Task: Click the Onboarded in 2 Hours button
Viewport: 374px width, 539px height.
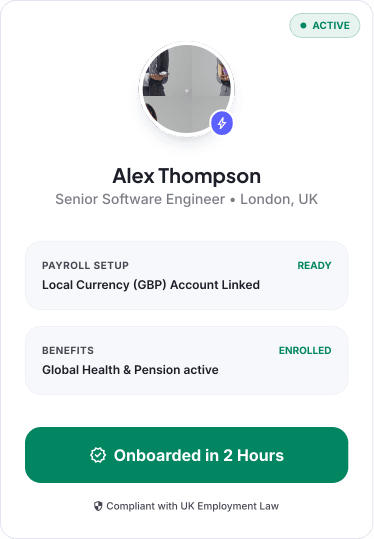Action: coord(187,455)
